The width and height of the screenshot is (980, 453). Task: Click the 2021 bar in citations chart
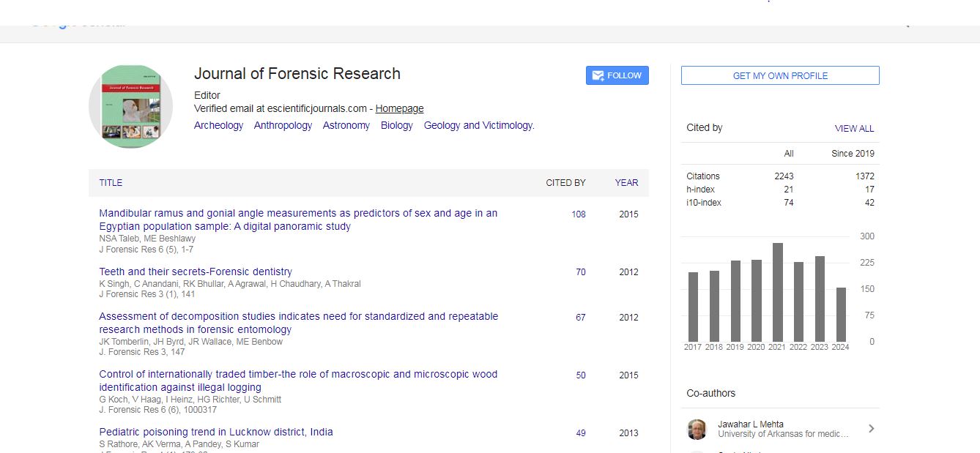pyautogui.click(x=777, y=293)
